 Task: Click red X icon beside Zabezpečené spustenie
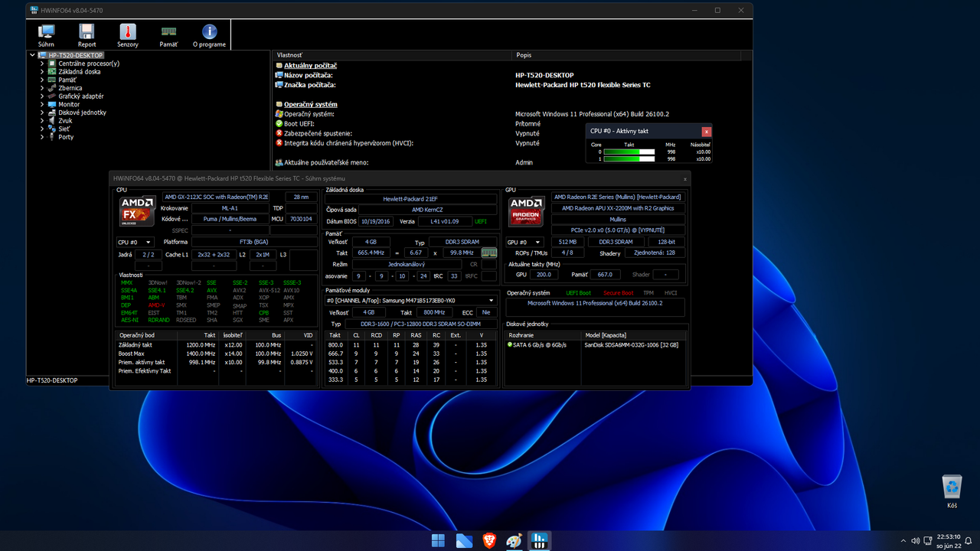pos(279,133)
